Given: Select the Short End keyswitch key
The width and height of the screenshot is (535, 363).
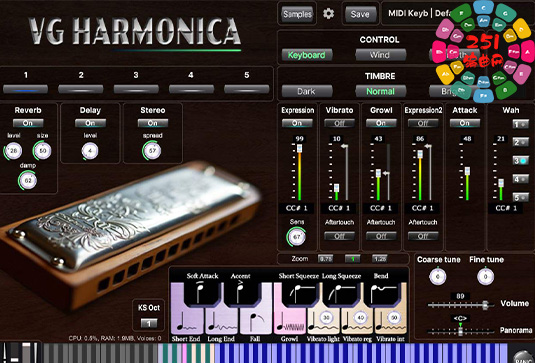Looking at the screenshot, I should 187,321.
